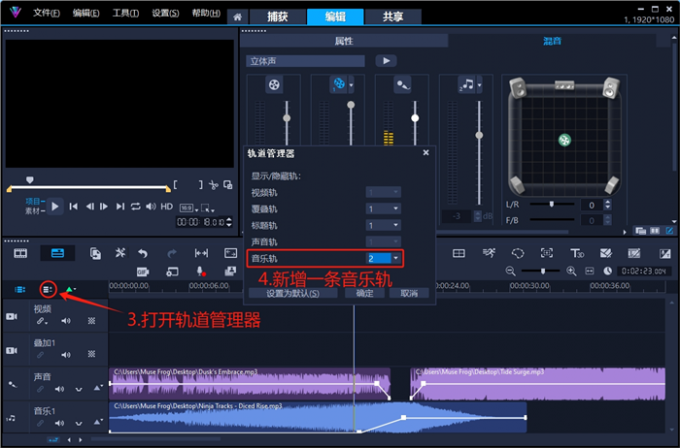Expand the 声音 track options chevron
The height and width of the screenshot is (448, 680).
click(78, 389)
